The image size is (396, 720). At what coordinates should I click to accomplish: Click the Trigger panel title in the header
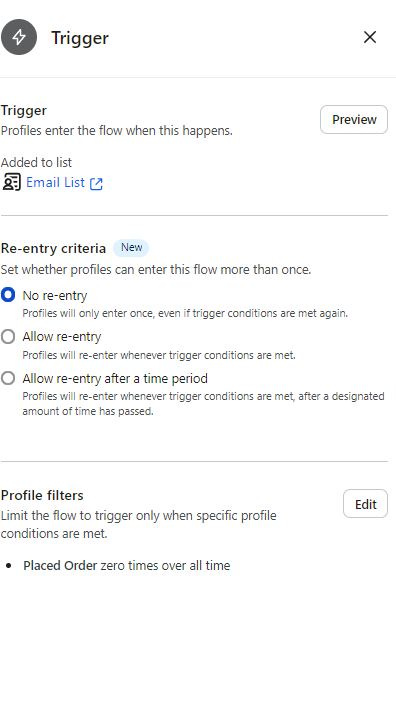coord(80,38)
